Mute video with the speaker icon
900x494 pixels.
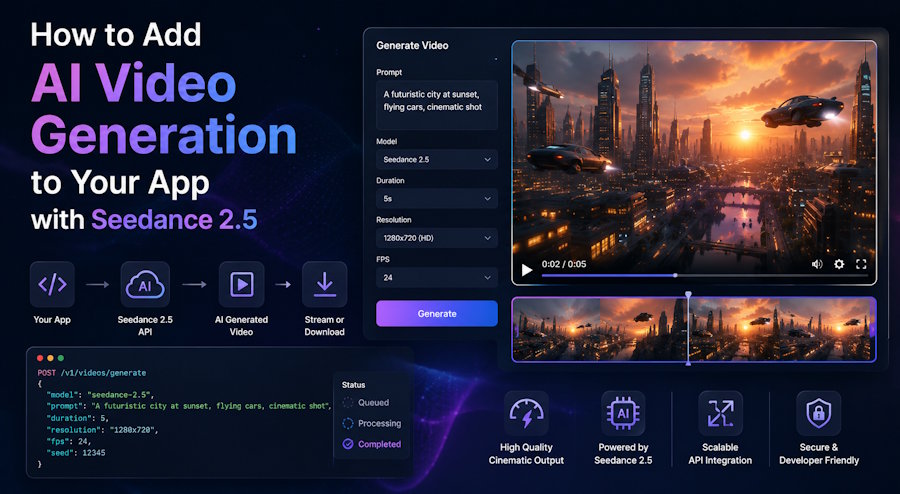tap(817, 264)
